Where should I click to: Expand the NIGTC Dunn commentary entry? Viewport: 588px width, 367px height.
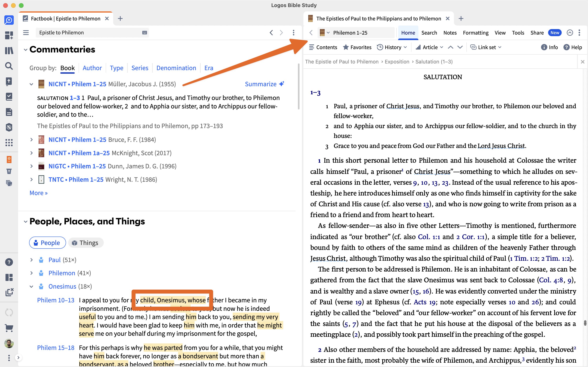pos(31,166)
